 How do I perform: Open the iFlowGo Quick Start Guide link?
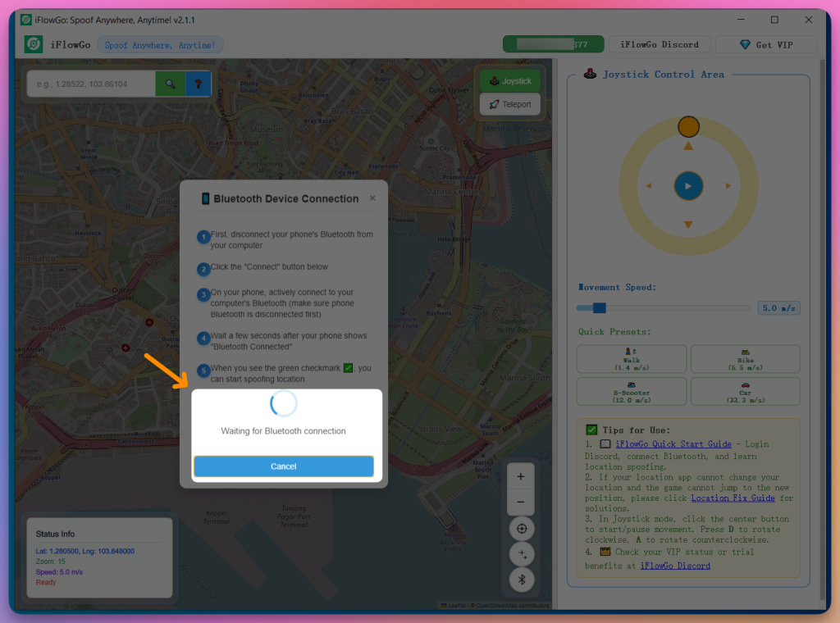[x=673, y=444]
